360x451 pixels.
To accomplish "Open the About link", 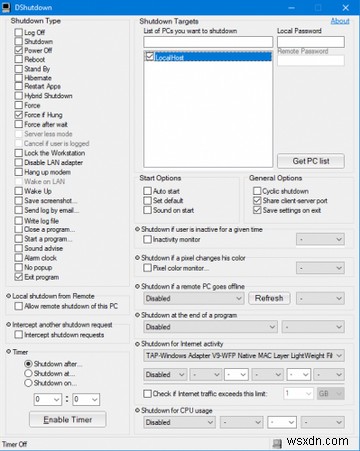I will (x=340, y=21).
